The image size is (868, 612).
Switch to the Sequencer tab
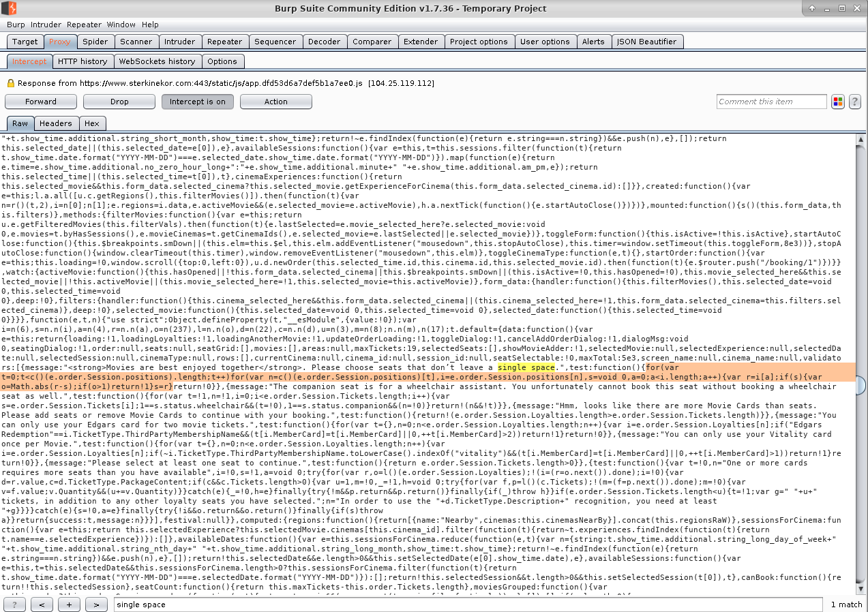tap(275, 42)
